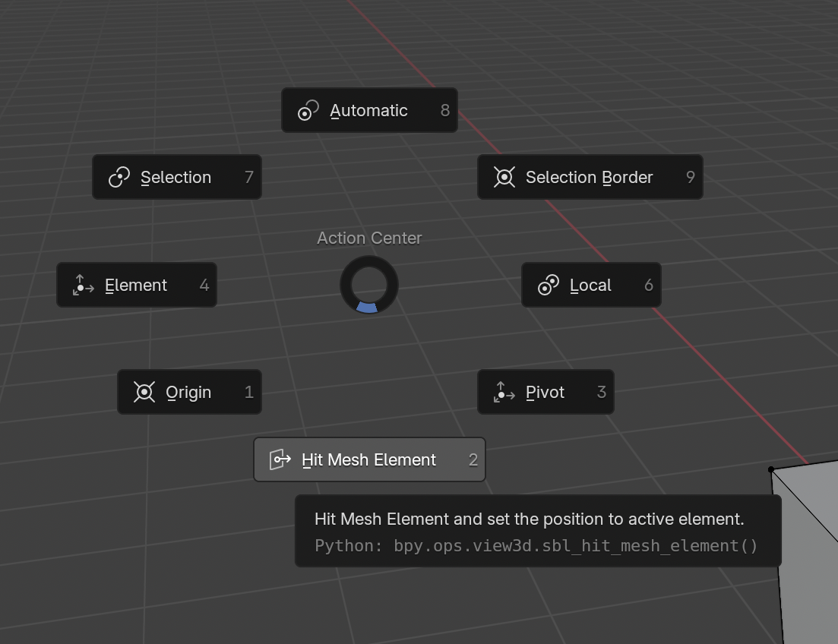Activate Hit Mesh Element option

pyautogui.click(x=369, y=459)
